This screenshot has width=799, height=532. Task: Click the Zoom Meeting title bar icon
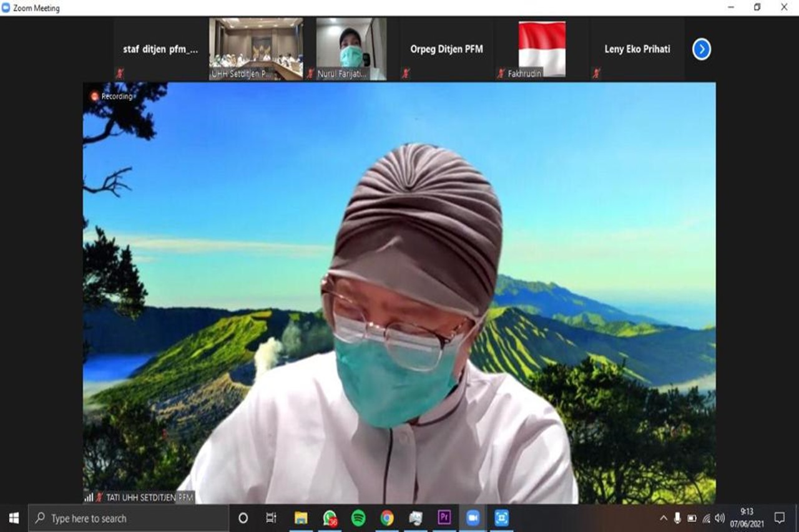coord(6,7)
